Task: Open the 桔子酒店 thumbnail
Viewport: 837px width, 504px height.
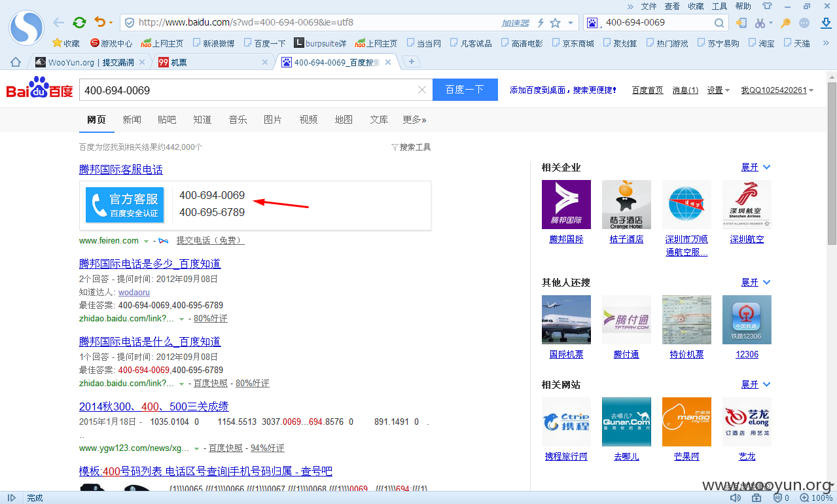Action: (x=626, y=204)
